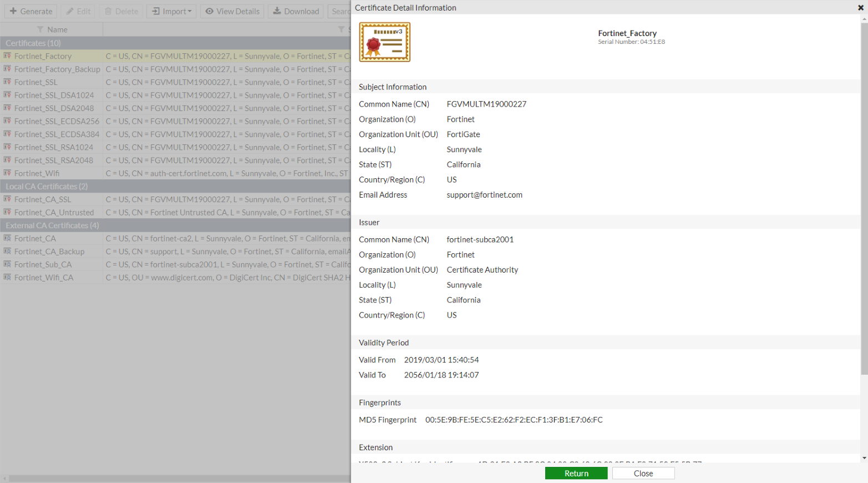Screen dimensions: 868x483
Task: Click the CA icon beside Fortinet_CA_Untrusted
Action: (x=7, y=212)
